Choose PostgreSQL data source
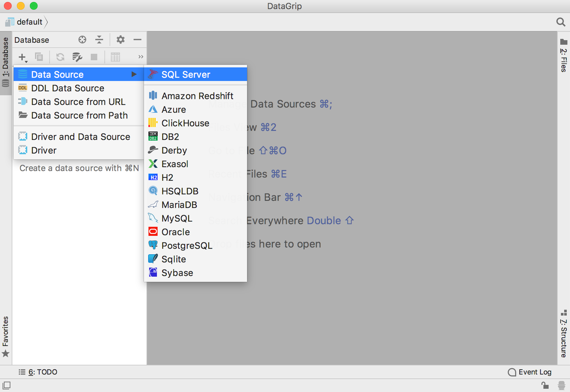Image resolution: width=570 pixels, height=392 pixels. click(x=196, y=246)
